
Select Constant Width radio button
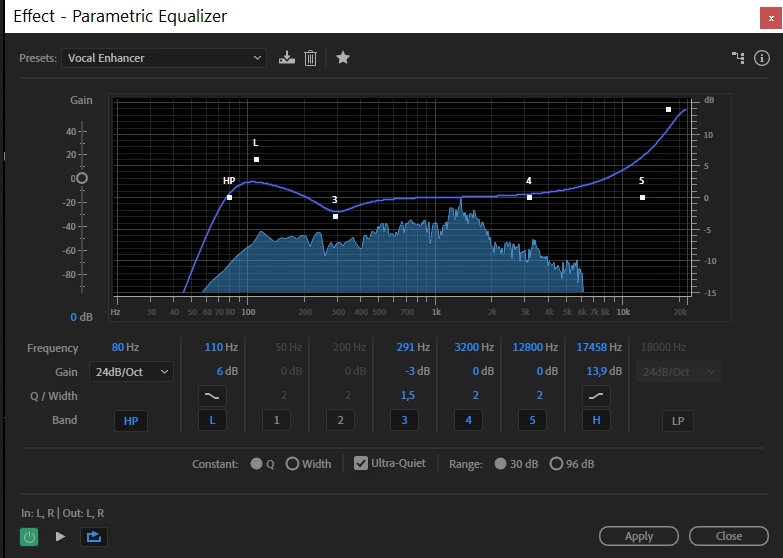293,464
